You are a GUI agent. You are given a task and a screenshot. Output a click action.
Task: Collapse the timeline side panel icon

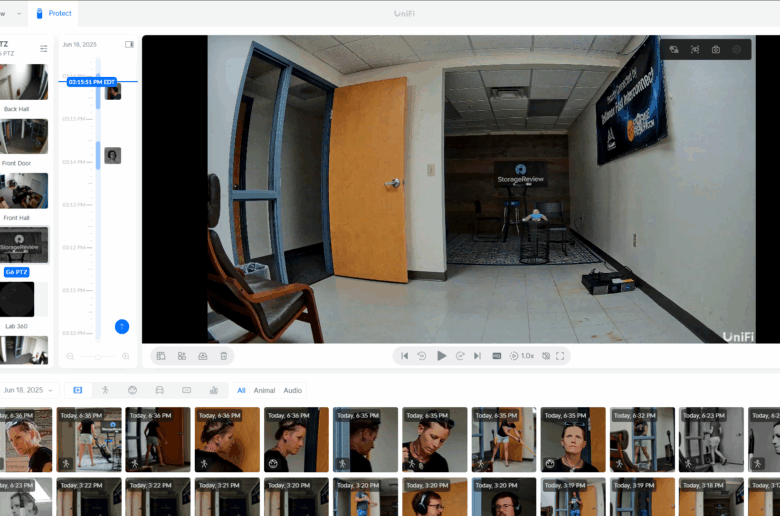click(x=129, y=44)
